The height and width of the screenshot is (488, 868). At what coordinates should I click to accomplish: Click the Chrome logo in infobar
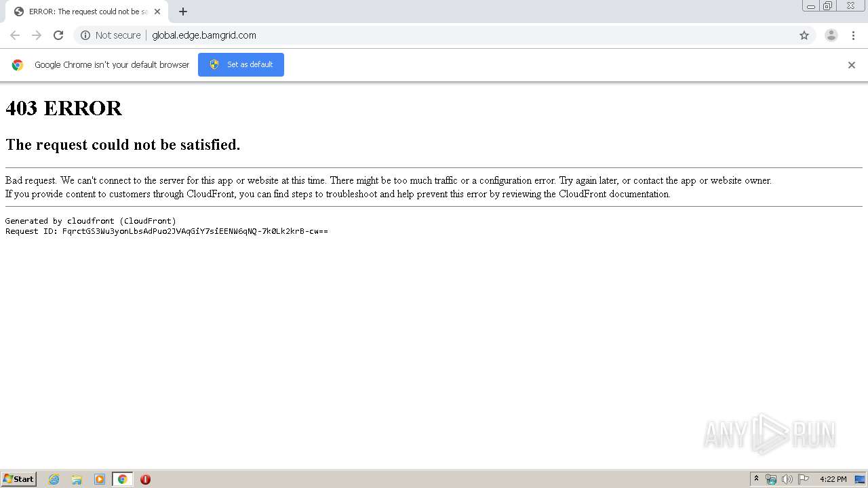point(18,65)
